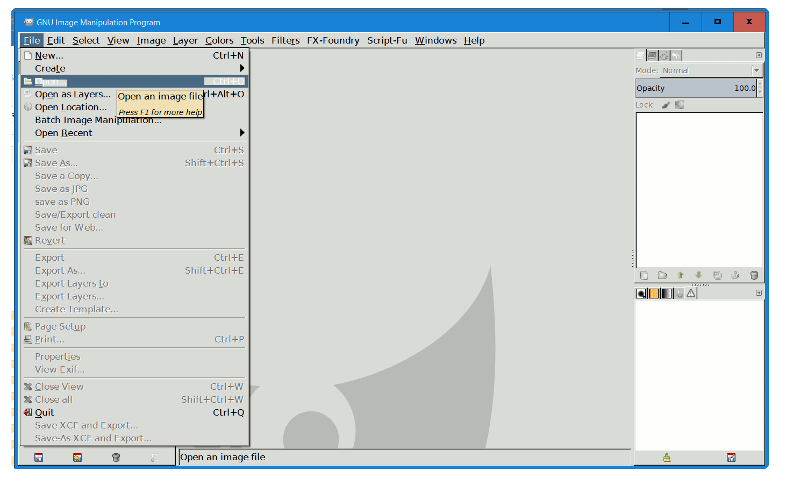Click the Print... menu entry

[135, 339]
